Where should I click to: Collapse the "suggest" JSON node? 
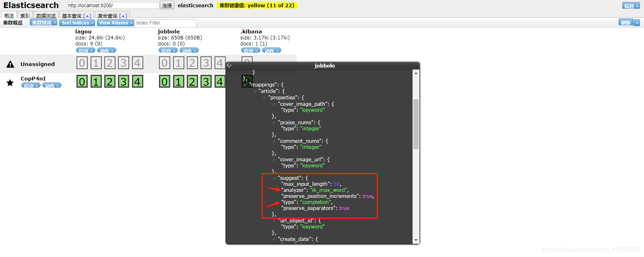click(x=274, y=179)
